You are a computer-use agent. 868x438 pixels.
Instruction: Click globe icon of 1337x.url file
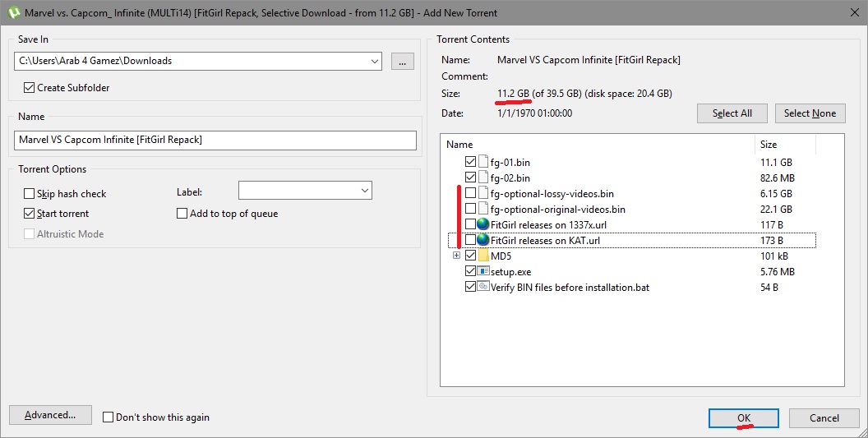[x=483, y=224]
